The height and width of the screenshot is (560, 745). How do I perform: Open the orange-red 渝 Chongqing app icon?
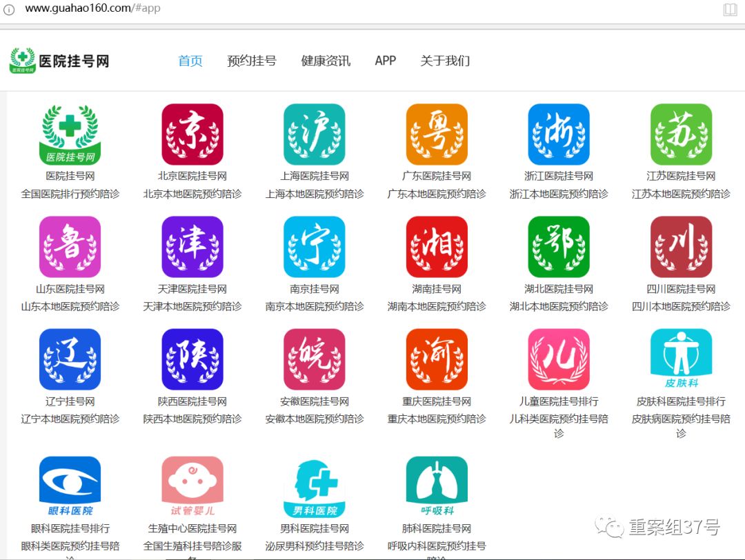pos(437,359)
